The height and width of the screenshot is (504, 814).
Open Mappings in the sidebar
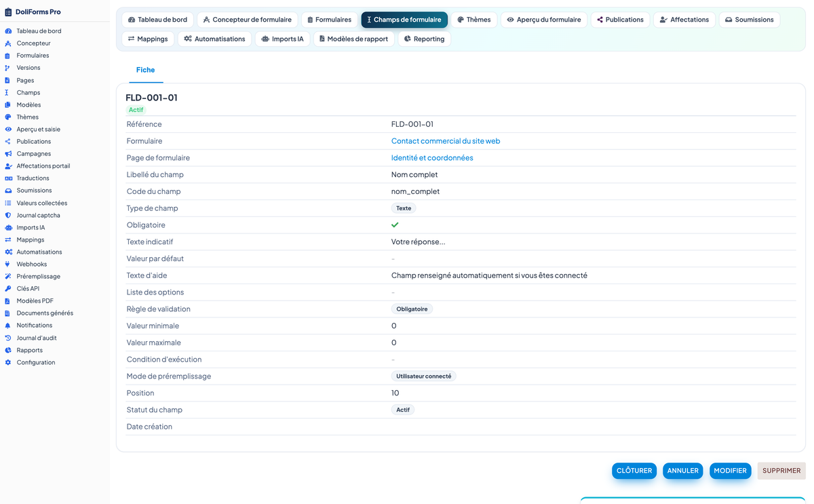point(31,239)
